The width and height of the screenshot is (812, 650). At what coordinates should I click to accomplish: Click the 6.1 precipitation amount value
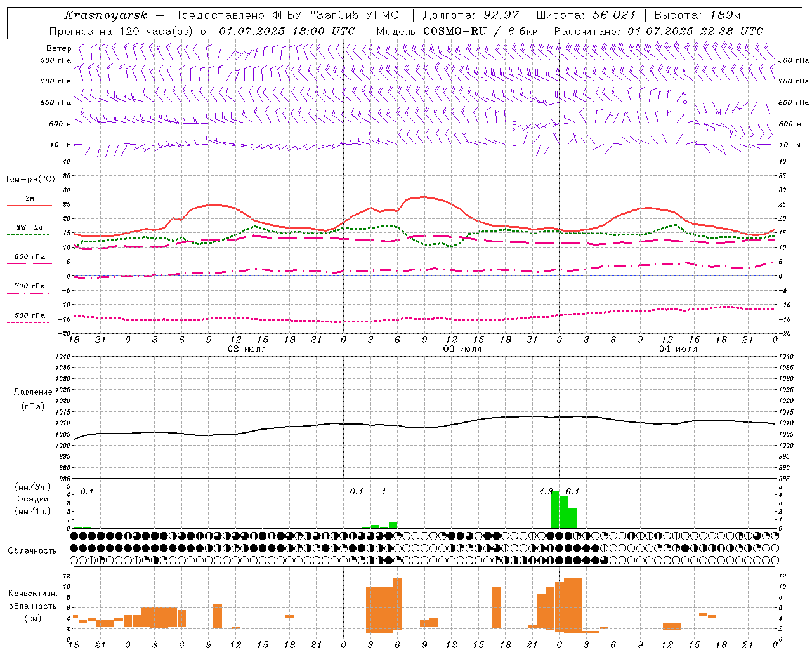coord(572,492)
